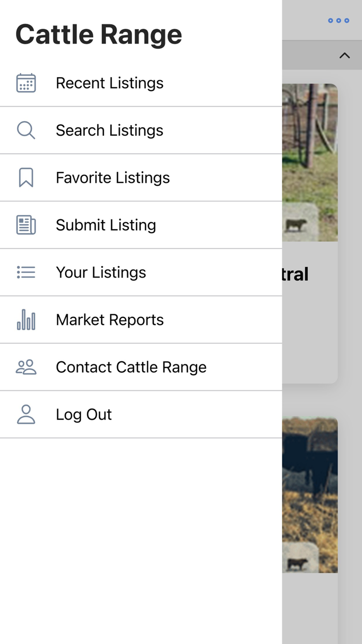The image size is (362, 644).
Task: Tap the Contact Cattle Range people icon
Action: click(x=26, y=367)
